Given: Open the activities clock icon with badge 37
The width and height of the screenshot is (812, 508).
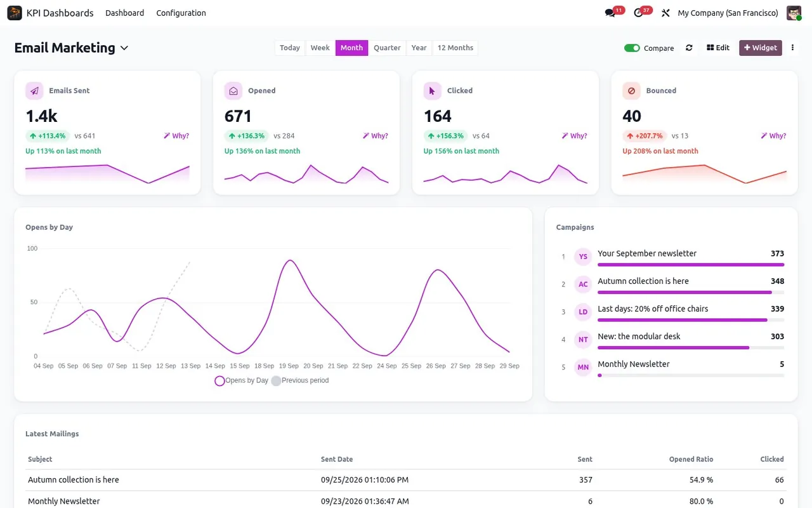Looking at the screenshot, I should pyautogui.click(x=638, y=13).
